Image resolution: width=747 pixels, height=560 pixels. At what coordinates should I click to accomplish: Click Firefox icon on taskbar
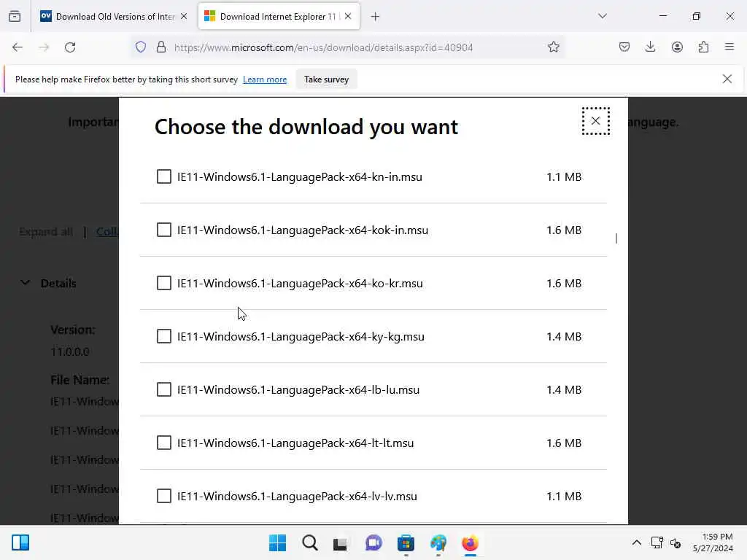[470, 542]
